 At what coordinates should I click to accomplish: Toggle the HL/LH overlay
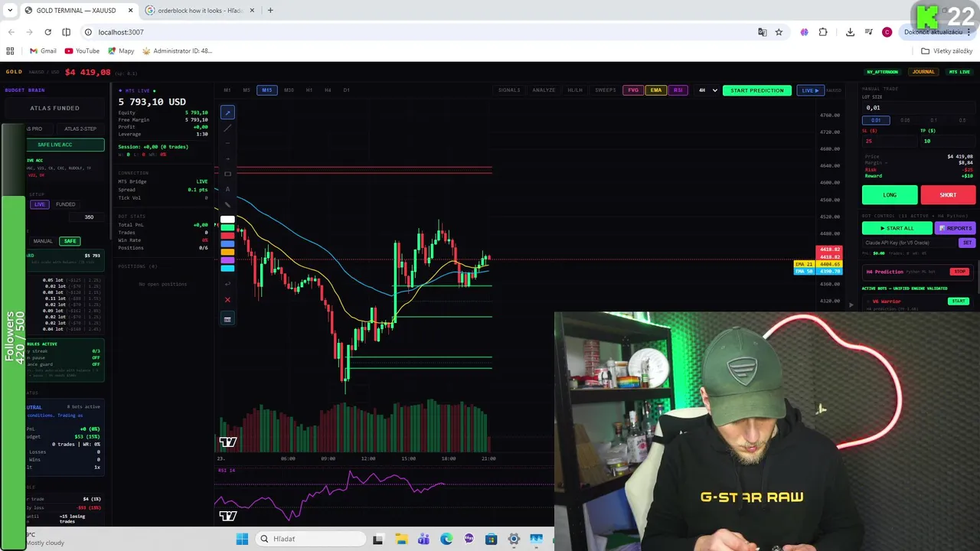click(x=575, y=90)
